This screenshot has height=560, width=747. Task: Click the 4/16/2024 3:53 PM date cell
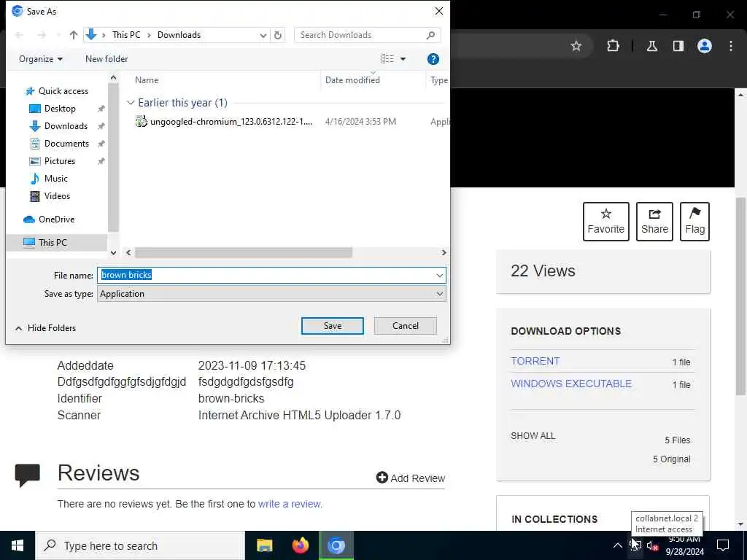[360, 122]
